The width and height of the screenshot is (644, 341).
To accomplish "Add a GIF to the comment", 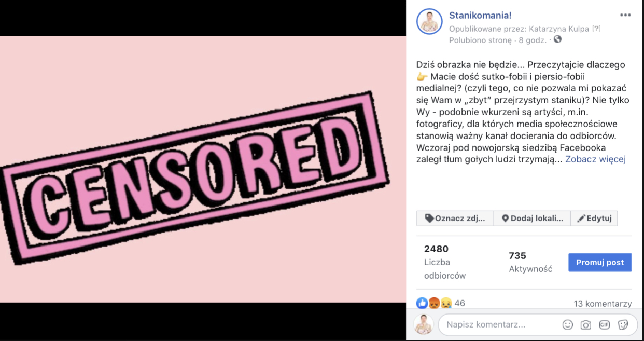I will (605, 325).
